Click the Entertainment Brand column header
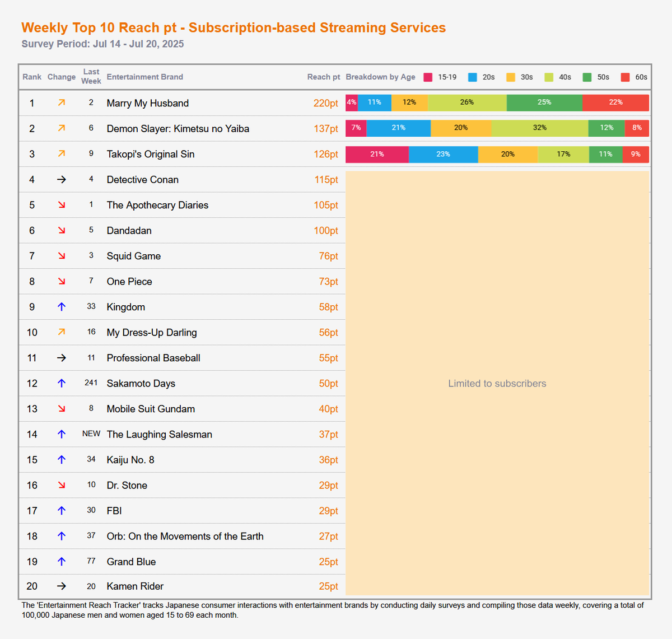This screenshot has height=639, width=672. (x=145, y=77)
